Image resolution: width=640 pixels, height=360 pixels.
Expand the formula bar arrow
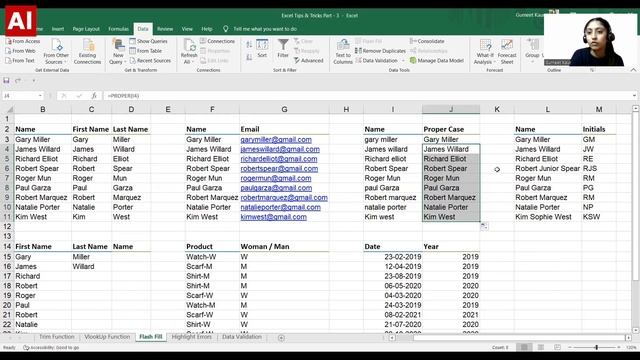pyautogui.click(x=634, y=96)
